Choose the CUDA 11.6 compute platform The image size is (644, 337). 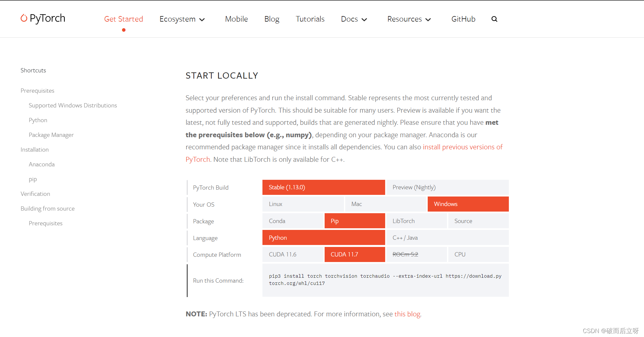point(293,254)
